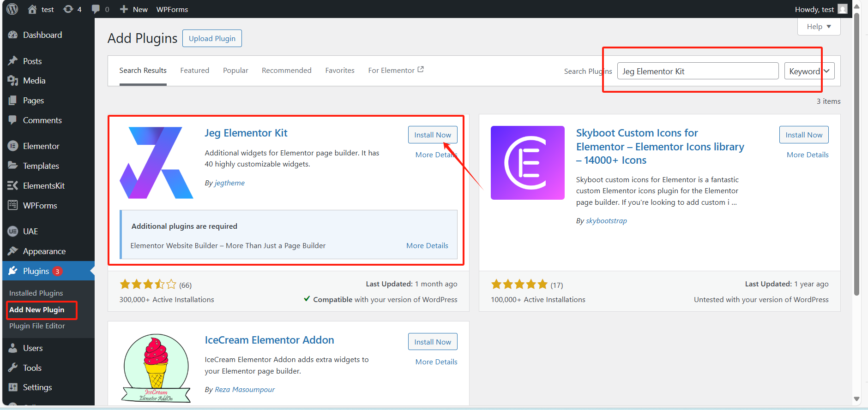Click the user avatar next to Howdy

tap(843, 9)
